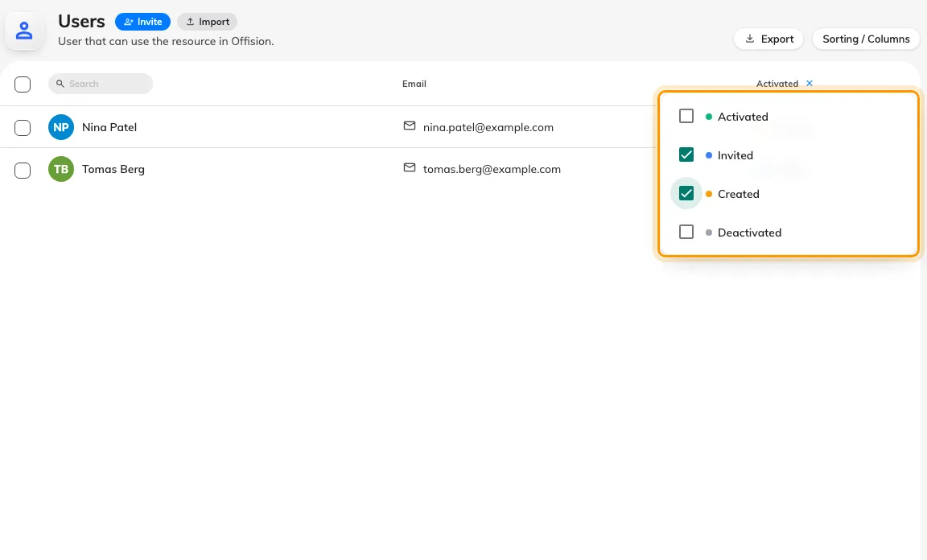Click the Invited option label
This screenshot has width=927, height=560.
click(x=735, y=155)
